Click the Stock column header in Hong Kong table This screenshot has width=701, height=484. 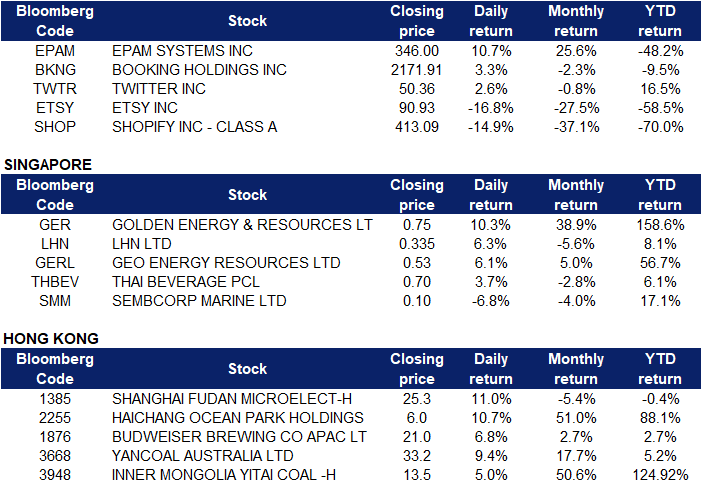pos(247,369)
